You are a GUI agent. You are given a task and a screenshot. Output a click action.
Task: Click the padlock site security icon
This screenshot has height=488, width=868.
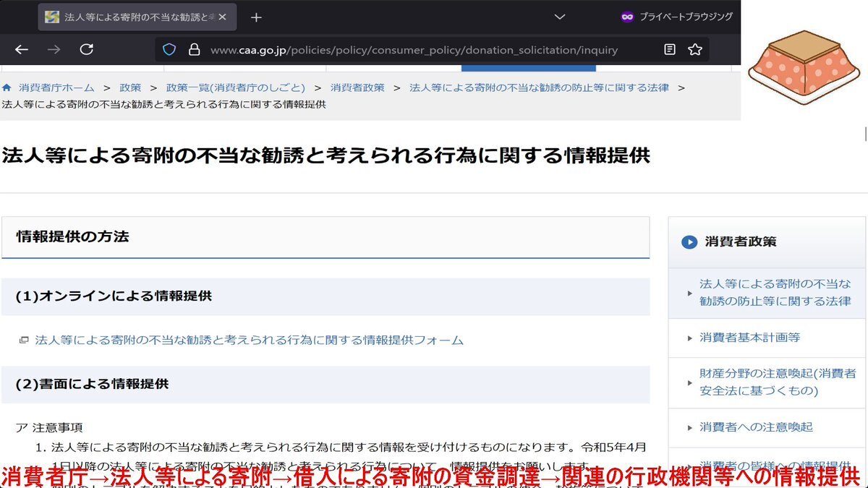tap(193, 50)
